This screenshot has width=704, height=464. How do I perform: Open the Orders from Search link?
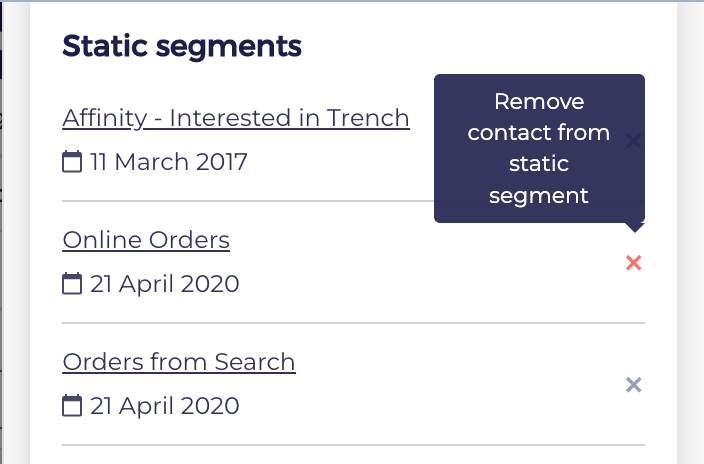[179, 362]
